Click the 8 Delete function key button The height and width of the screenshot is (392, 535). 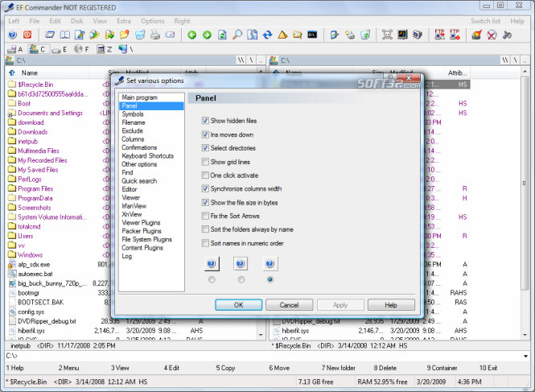[x=385, y=368]
